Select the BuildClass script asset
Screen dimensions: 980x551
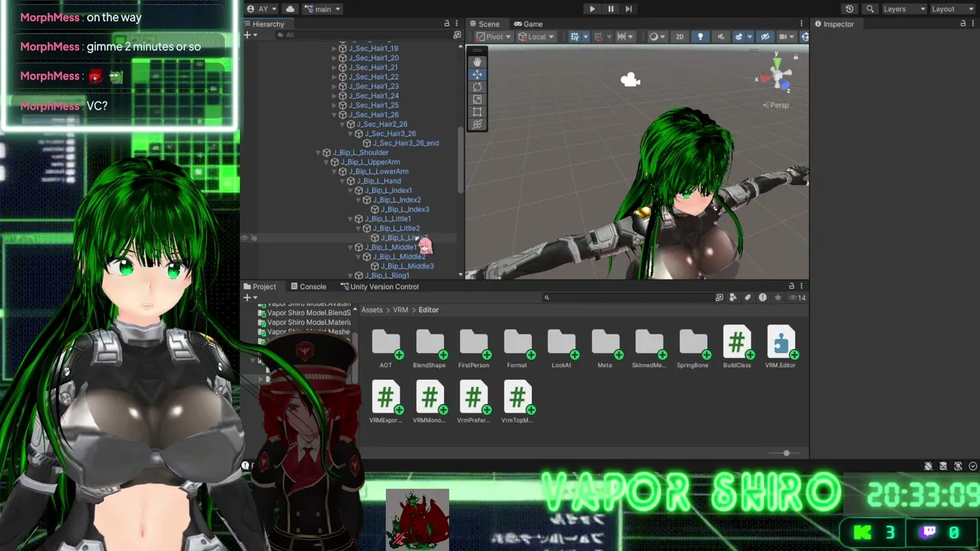(737, 348)
